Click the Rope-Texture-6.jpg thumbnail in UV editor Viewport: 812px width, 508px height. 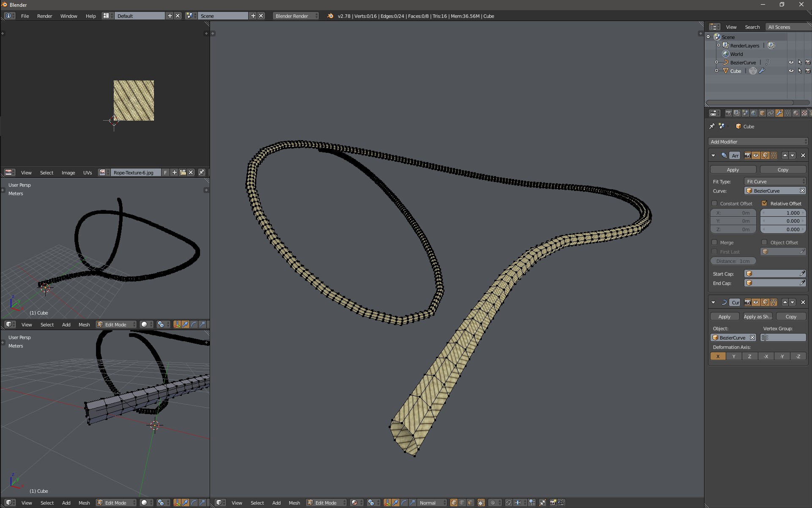(x=134, y=101)
